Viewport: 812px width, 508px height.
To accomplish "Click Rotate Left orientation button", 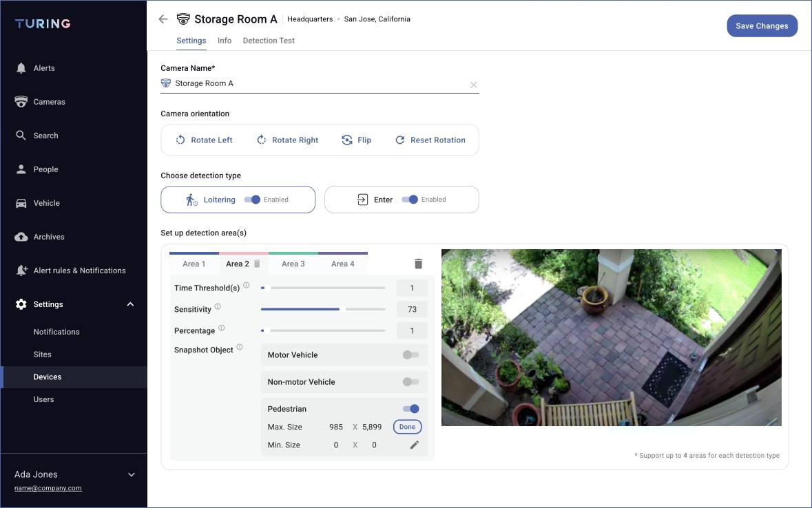I will tap(204, 140).
